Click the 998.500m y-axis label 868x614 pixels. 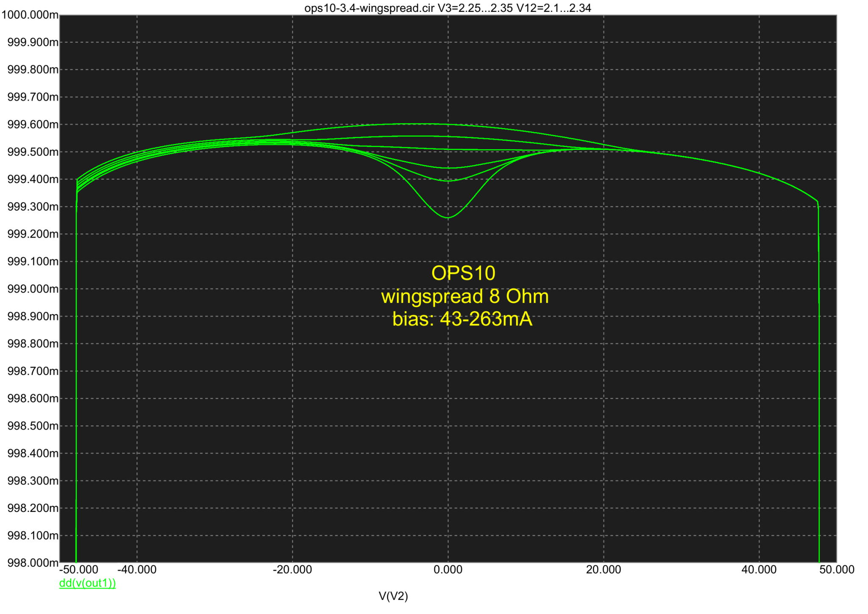[33, 426]
